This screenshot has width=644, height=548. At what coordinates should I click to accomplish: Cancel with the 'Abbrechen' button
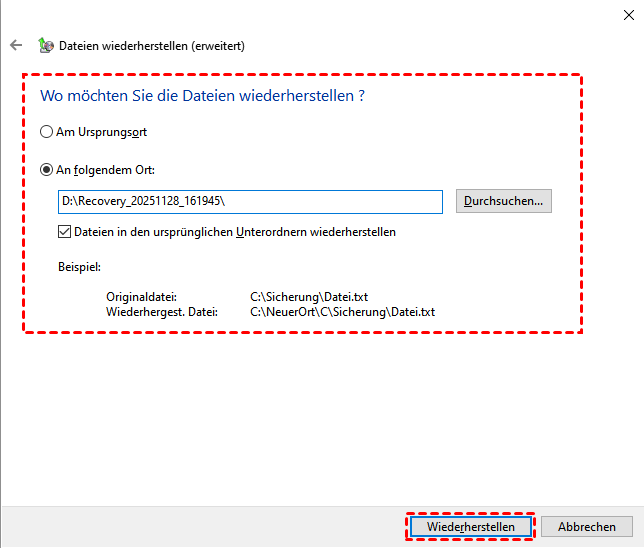pyautogui.click(x=587, y=527)
